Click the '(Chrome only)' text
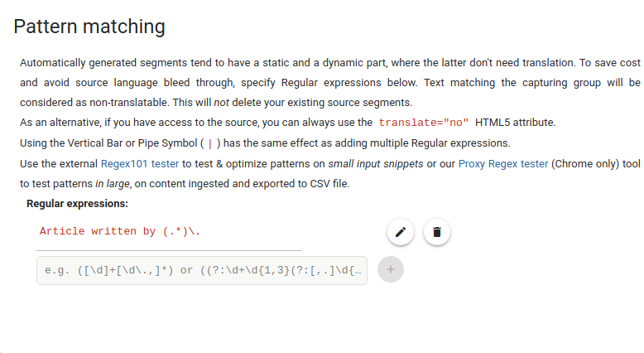Image resolution: width=644 pixels, height=353 pixels. (588, 163)
